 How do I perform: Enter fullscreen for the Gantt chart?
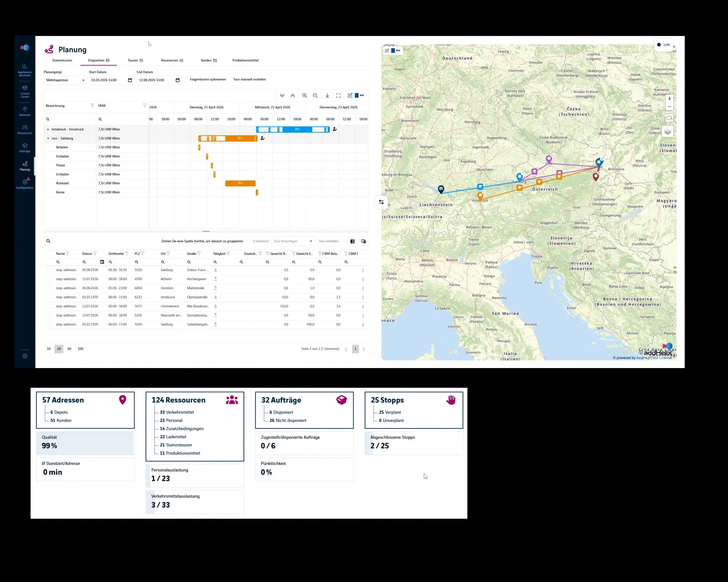(338, 96)
